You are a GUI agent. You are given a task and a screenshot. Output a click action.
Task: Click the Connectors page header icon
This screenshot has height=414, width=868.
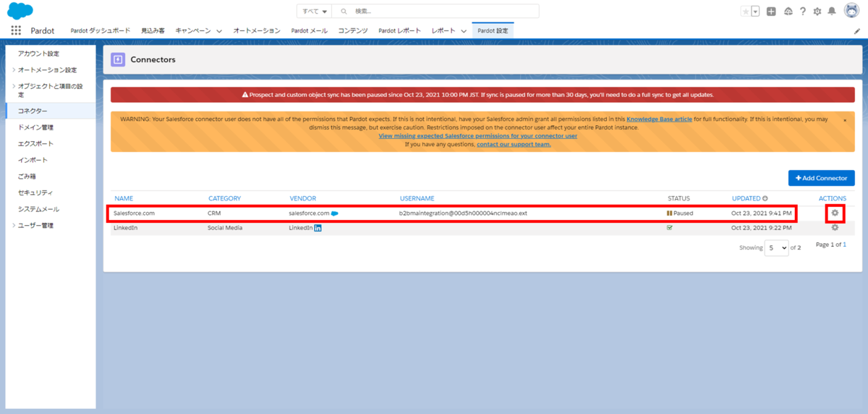pos(118,59)
